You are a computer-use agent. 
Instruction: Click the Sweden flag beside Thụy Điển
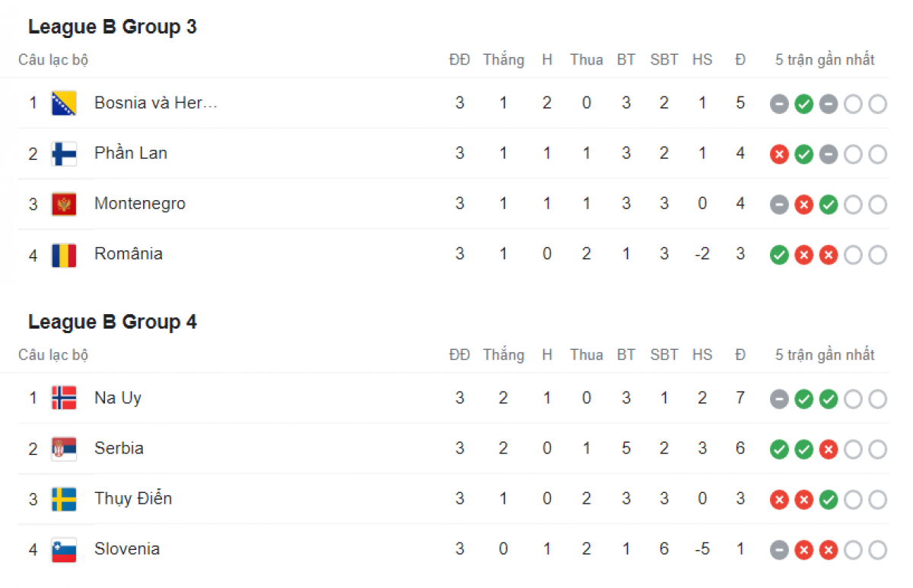(x=64, y=499)
